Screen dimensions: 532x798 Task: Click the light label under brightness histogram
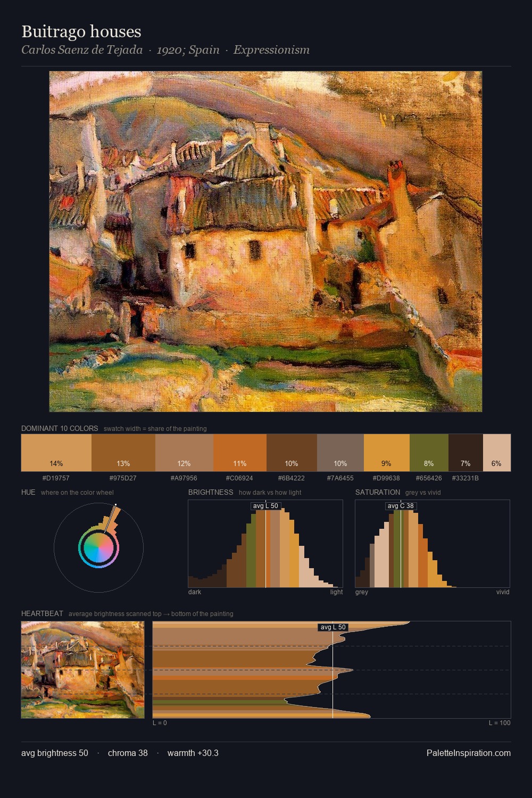(336, 592)
